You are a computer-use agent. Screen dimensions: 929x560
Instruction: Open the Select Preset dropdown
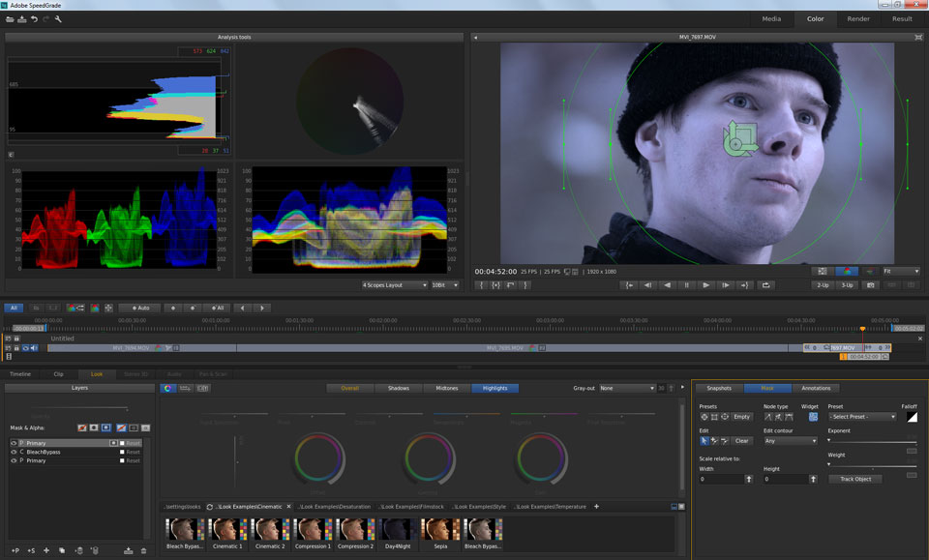coord(861,417)
